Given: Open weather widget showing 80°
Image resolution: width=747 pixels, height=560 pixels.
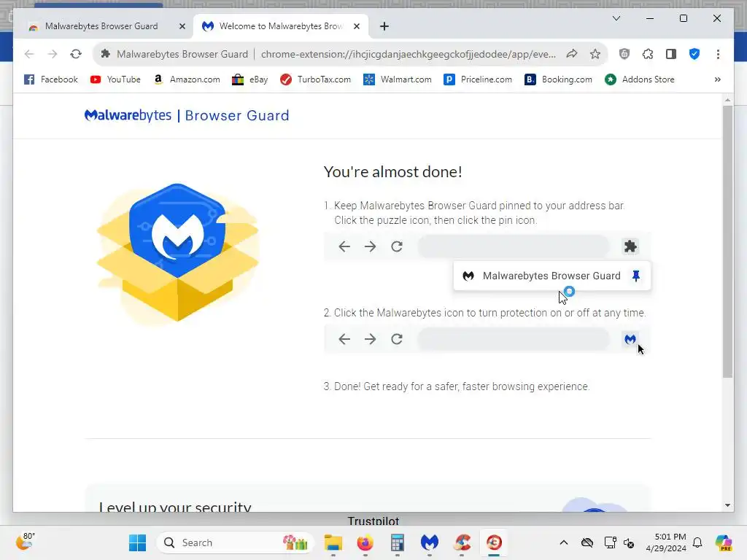Looking at the screenshot, I should [26, 542].
